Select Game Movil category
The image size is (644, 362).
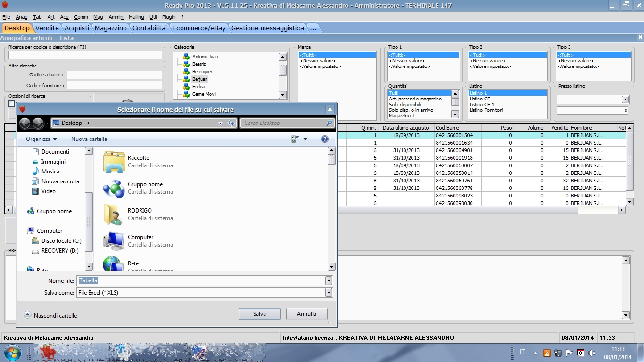pyautogui.click(x=204, y=94)
